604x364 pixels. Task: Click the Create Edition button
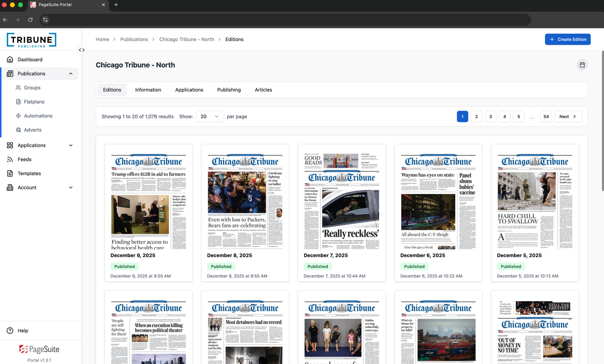[568, 39]
